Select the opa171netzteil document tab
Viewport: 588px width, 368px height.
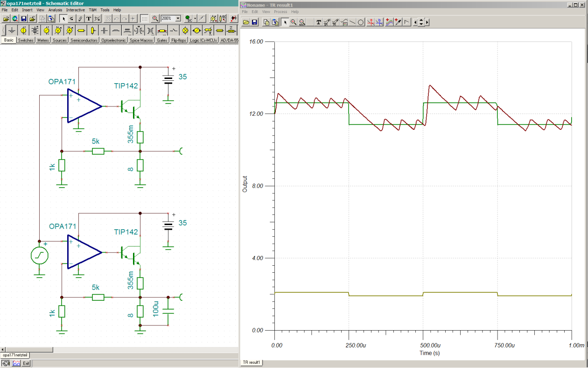point(14,355)
